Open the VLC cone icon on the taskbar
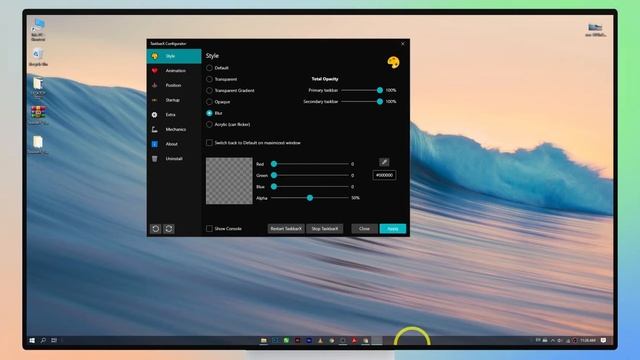The image size is (640, 360). click(x=320, y=340)
